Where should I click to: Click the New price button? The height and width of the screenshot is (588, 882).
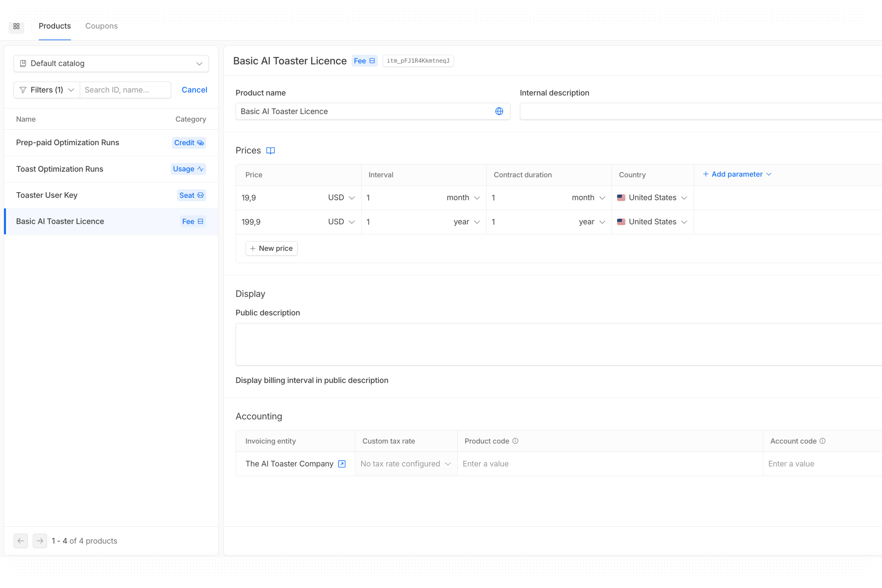click(x=271, y=248)
